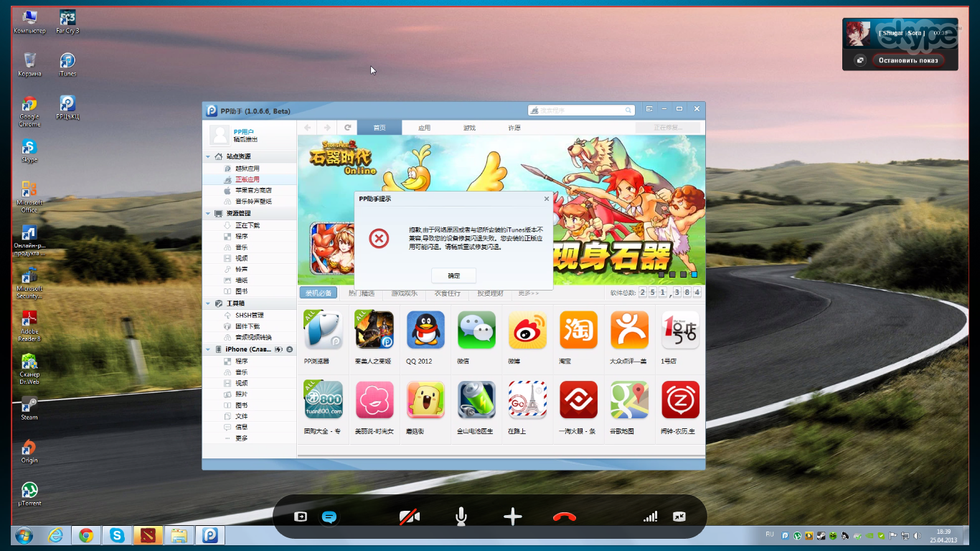
Task: Add participant with the plus call icon
Action: (512, 517)
